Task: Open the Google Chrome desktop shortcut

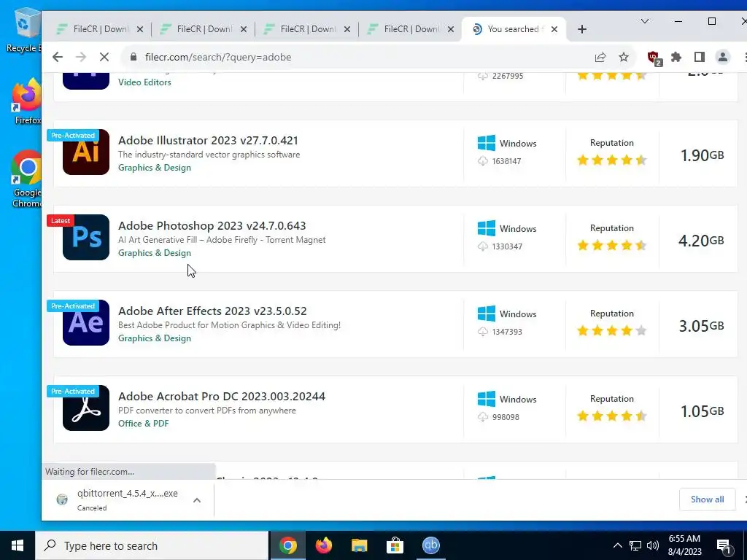Action: pyautogui.click(x=27, y=179)
